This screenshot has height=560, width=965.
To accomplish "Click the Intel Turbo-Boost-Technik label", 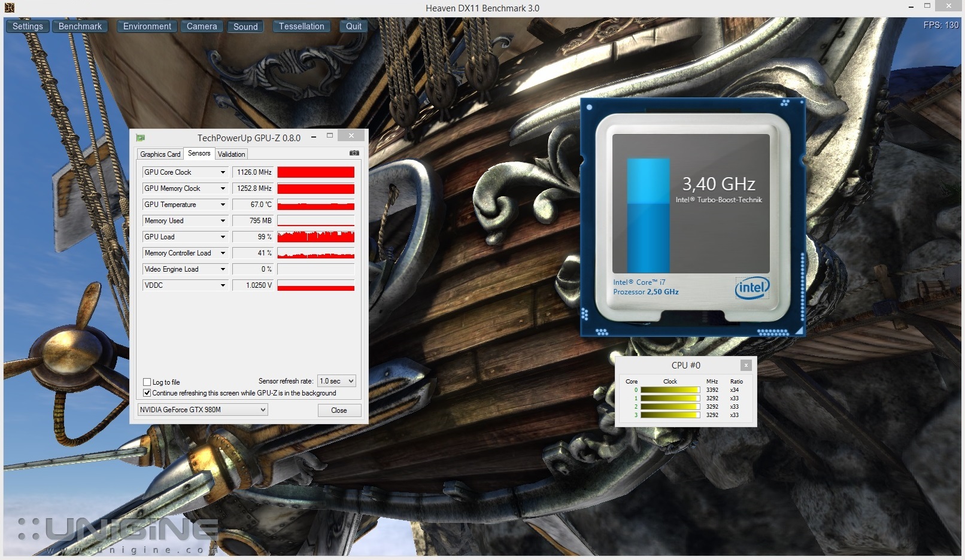I will 719,200.
